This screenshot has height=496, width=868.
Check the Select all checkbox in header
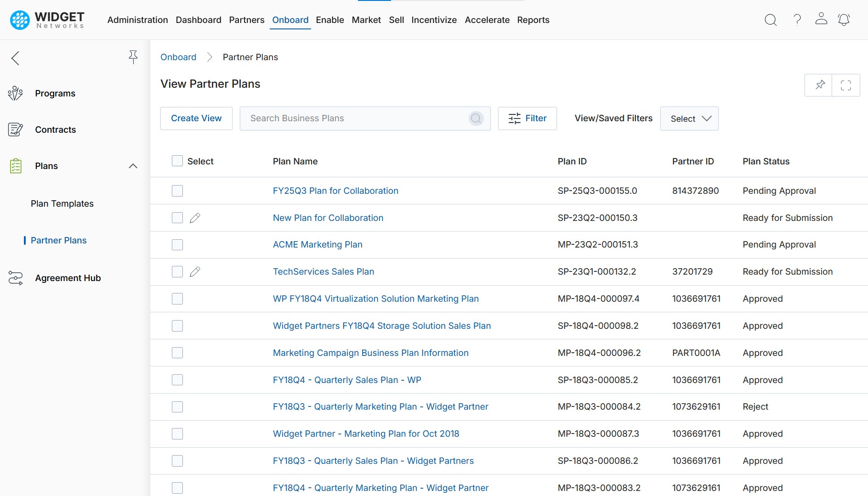click(177, 161)
